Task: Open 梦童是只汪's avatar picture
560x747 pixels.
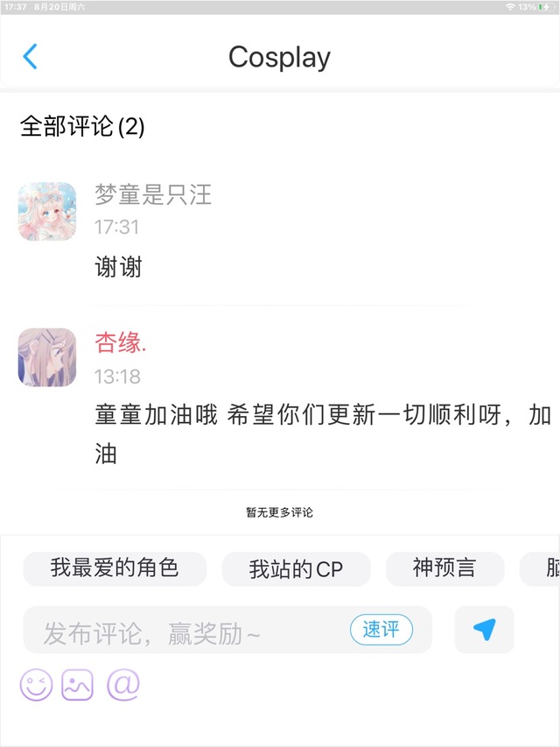Action: [47, 211]
